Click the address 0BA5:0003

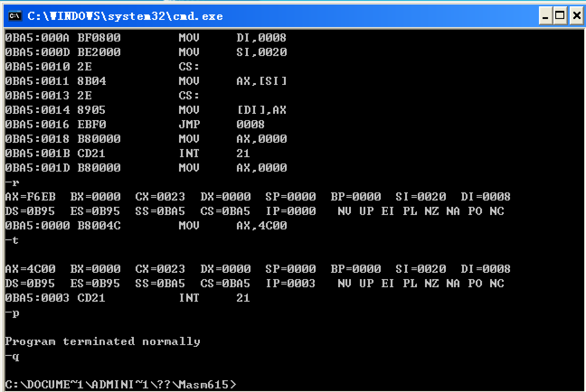38,298
